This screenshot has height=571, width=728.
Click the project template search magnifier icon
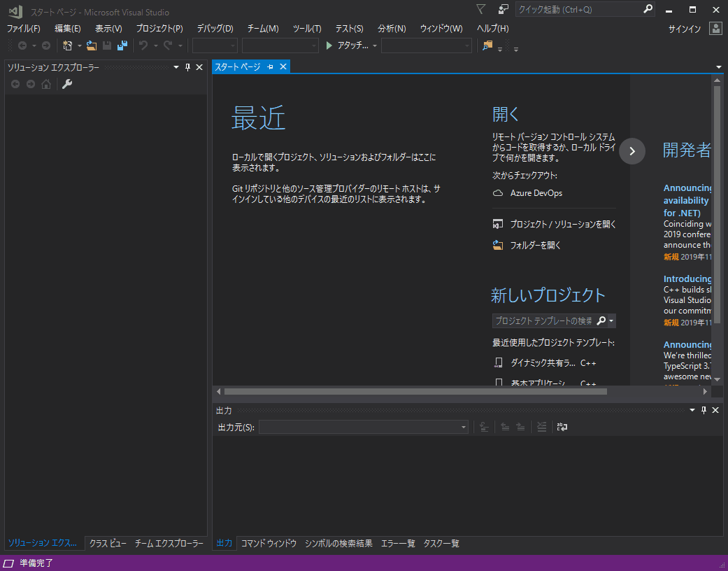[601, 320]
